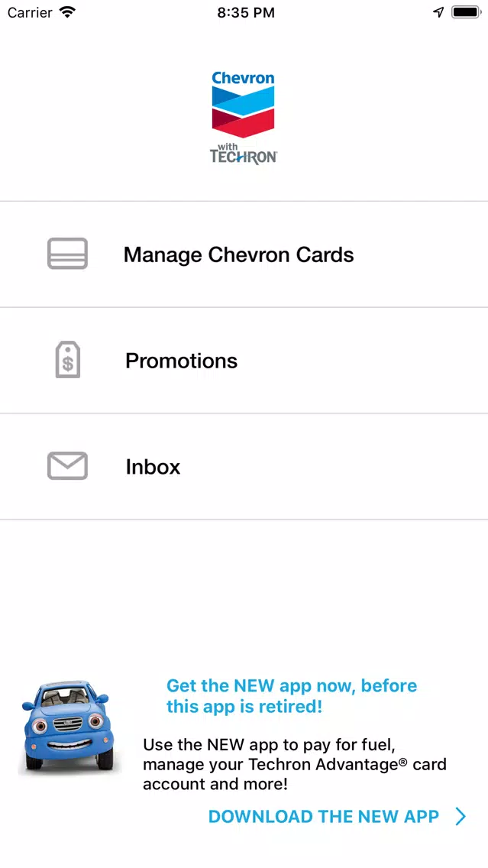Open the Promotions menu item

[x=244, y=361]
